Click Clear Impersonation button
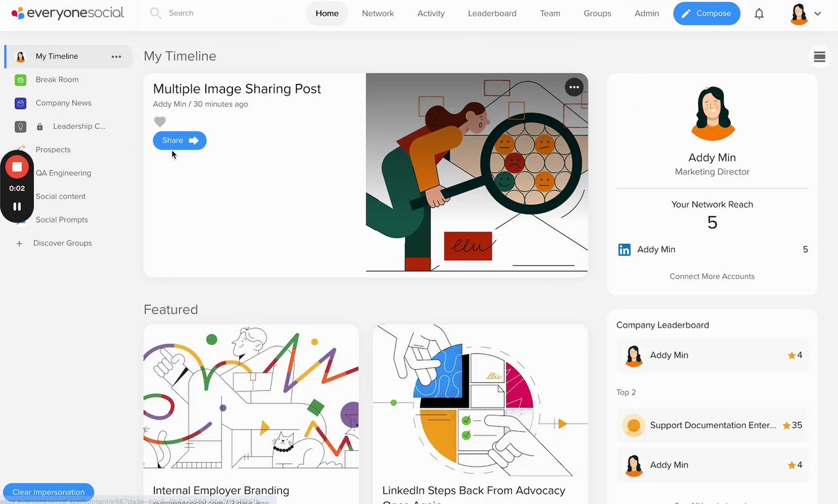 point(48,492)
